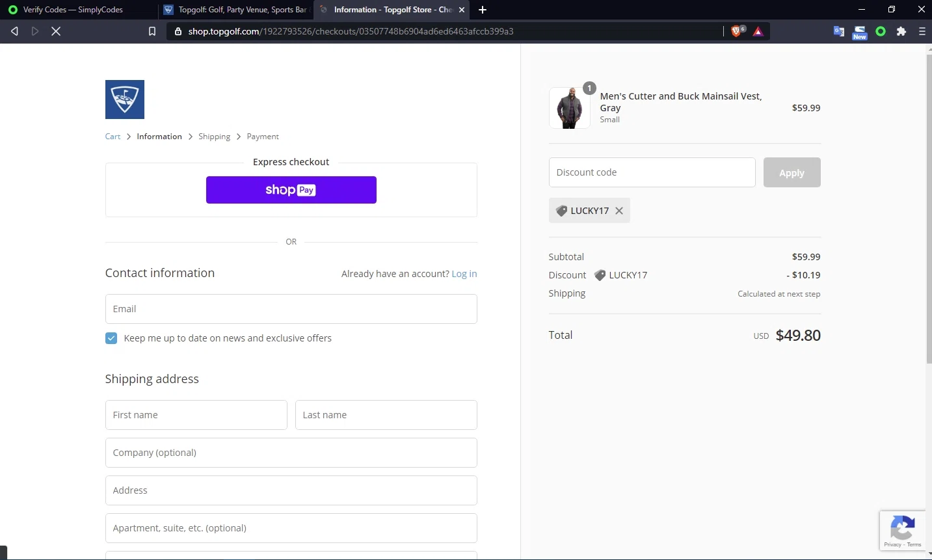Restore down the browser window

(x=892, y=10)
